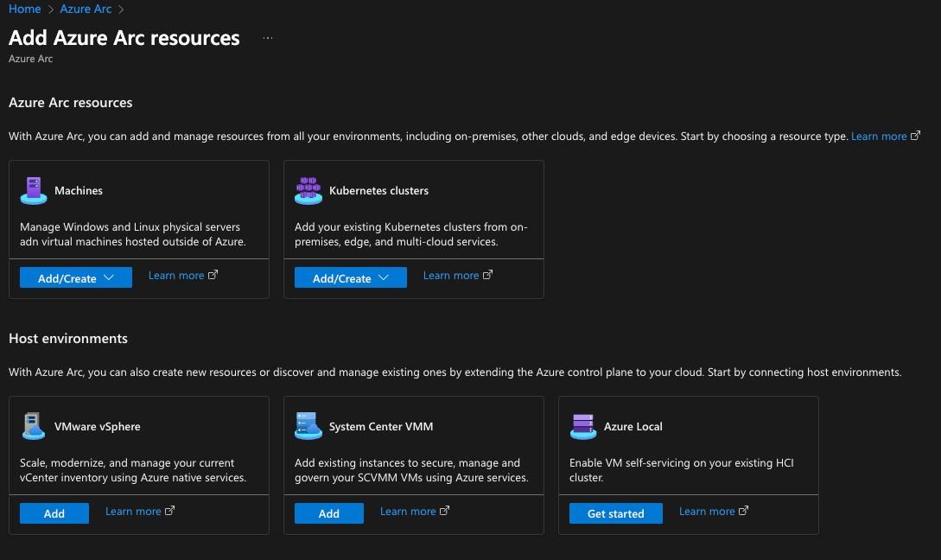Screen dimensions: 941x560
Task: Go to Azure Arc breadcrumb
Action: 86,9
